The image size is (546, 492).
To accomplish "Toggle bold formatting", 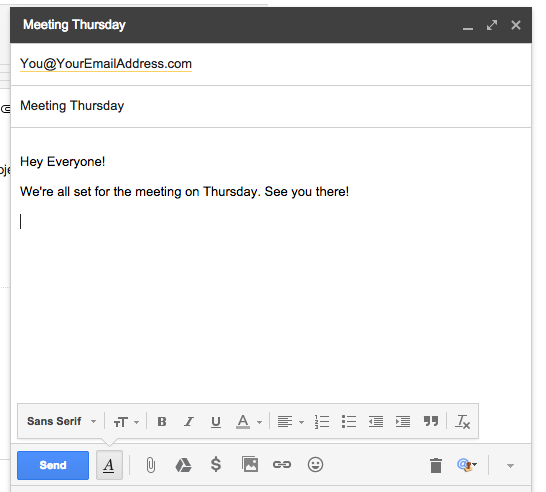I will (162, 422).
